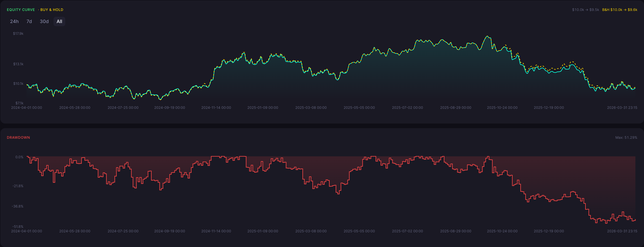Click drawdown chart date 2025-10-24 00:00
The width and height of the screenshot is (644, 247).
[x=502, y=231]
